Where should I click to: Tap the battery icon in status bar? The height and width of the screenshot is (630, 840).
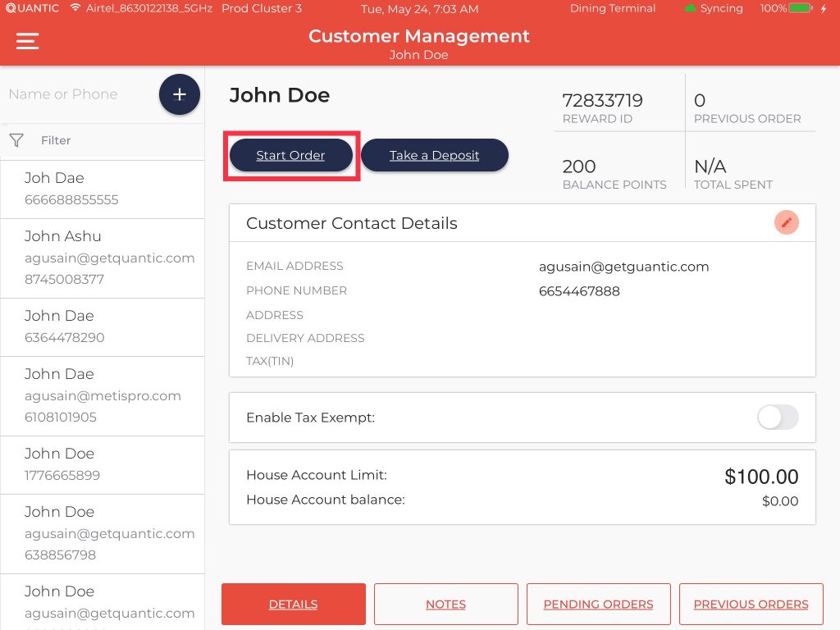801,8
